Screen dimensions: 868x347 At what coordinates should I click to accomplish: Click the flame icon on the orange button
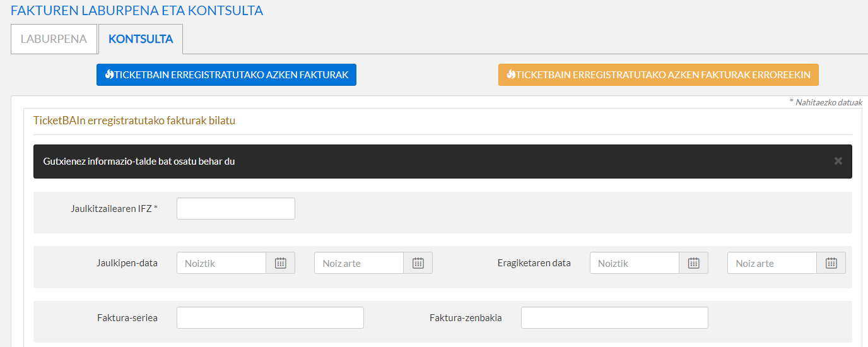(x=511, y=74)
